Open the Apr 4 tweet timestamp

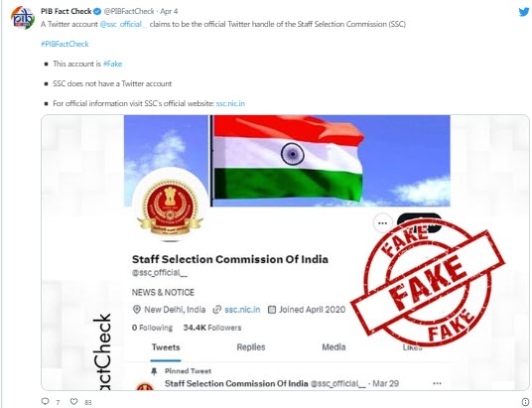(169, 11)
